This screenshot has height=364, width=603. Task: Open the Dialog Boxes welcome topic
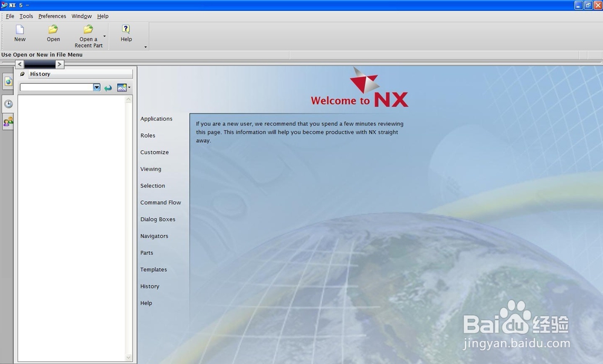click(157, 219)
